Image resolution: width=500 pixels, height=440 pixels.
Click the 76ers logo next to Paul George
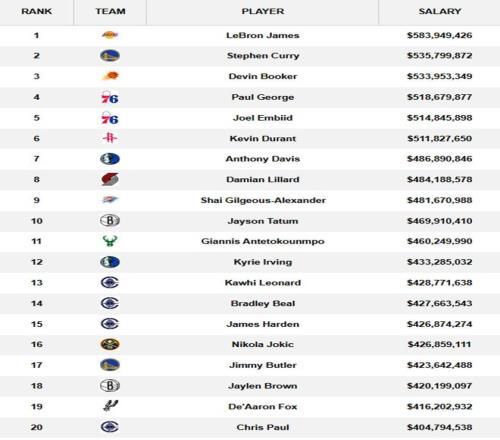pyautogui.click(x=110, y=97)
